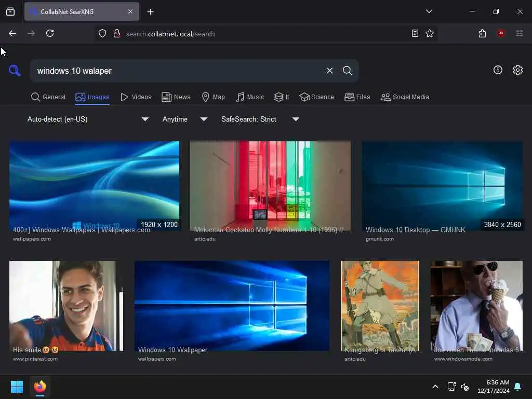Click the browser address bar URL
The width and height of the screenshot is (532, 399).
click(x=170, y=34)
